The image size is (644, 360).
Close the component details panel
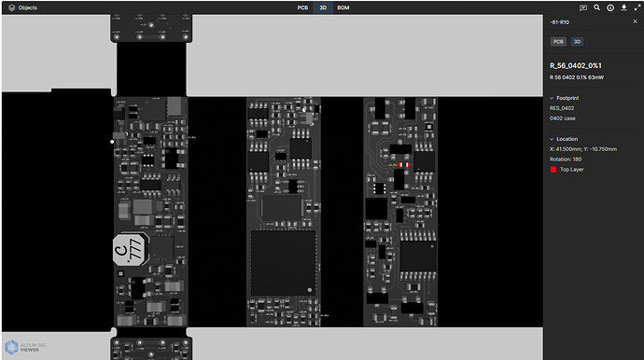[x=635, y=21]
